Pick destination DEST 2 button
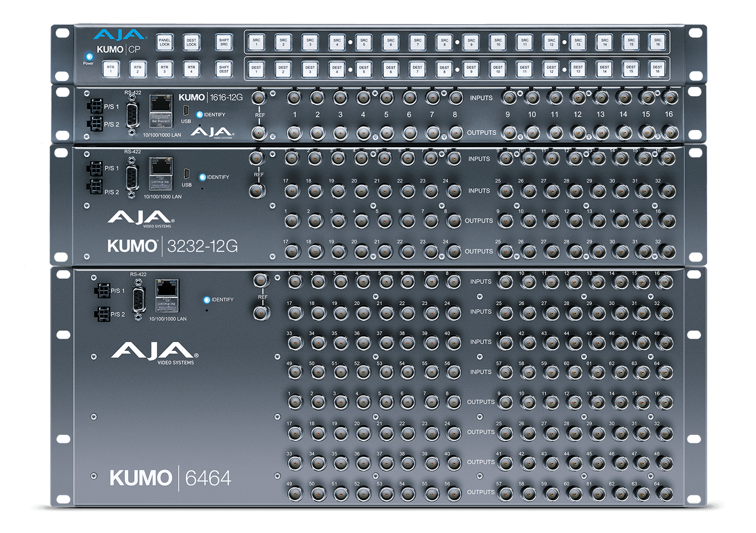Image resolution: width=756 pixels, height=533 pixels. [283, 69]
